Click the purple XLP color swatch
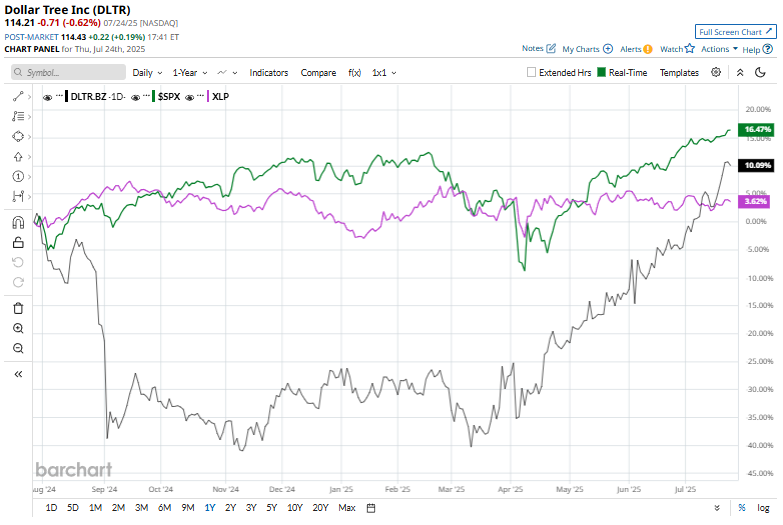This screenshot has width=783, height=525. point(208,96)
